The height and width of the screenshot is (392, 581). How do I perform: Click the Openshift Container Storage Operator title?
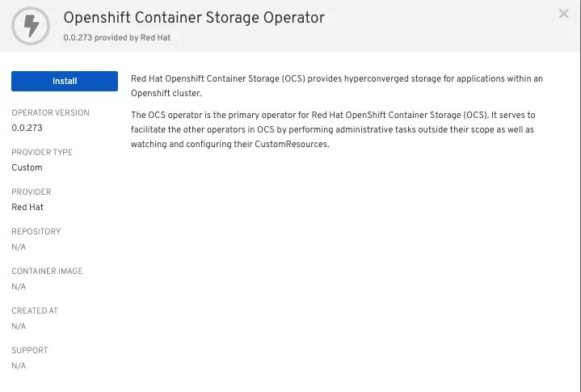click(x=193, y=18)
